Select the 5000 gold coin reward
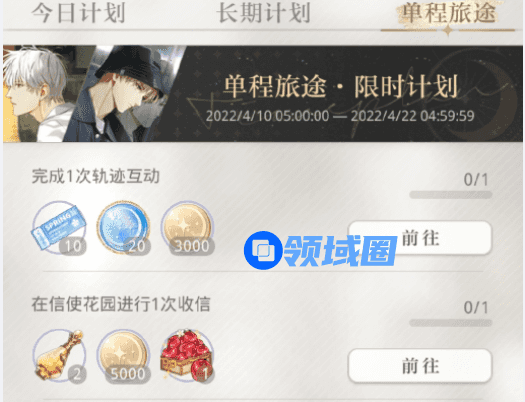 (123, 355)
